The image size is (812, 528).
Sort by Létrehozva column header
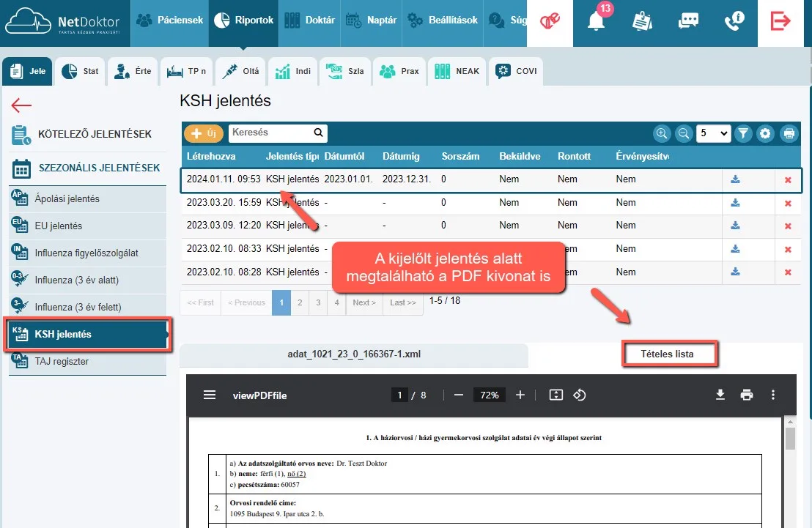(x=211, y=156)
